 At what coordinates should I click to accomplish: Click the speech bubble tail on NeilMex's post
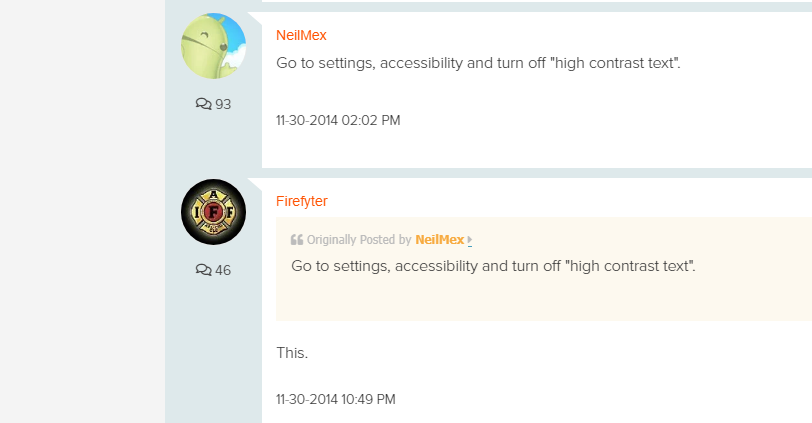pyautogui.click(x=256, y=18)
